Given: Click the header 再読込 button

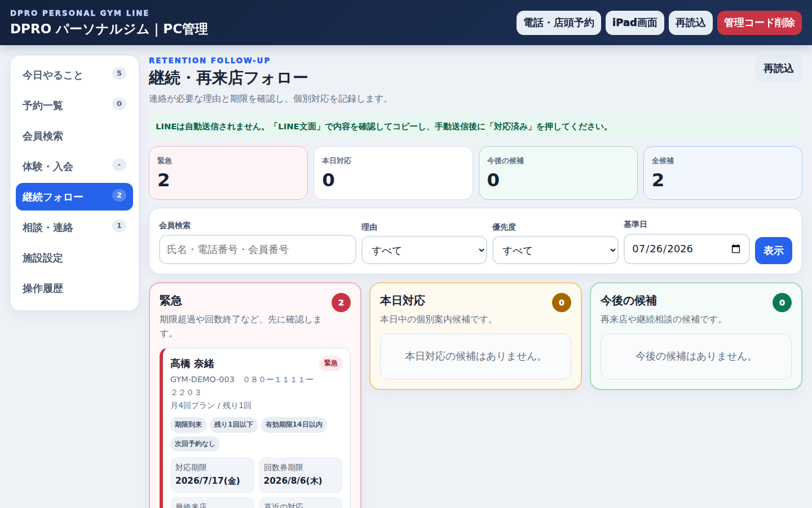Looking at the screenshot, I should [691, 23].
